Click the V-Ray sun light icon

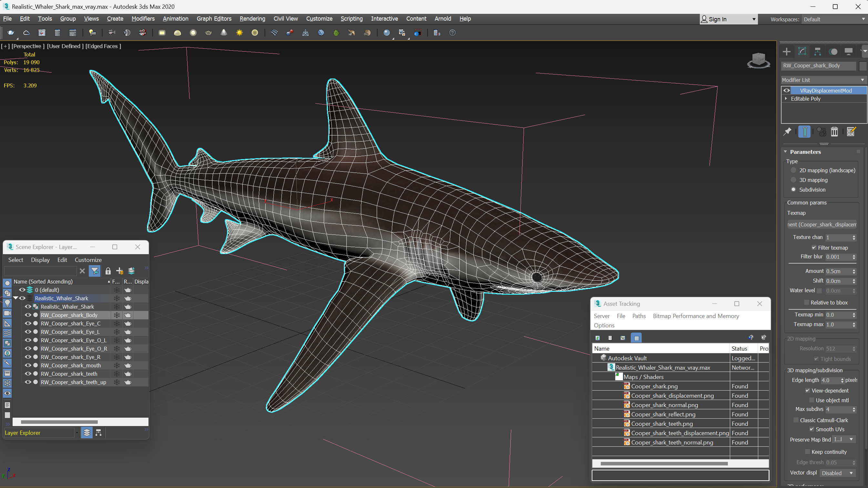239,33
